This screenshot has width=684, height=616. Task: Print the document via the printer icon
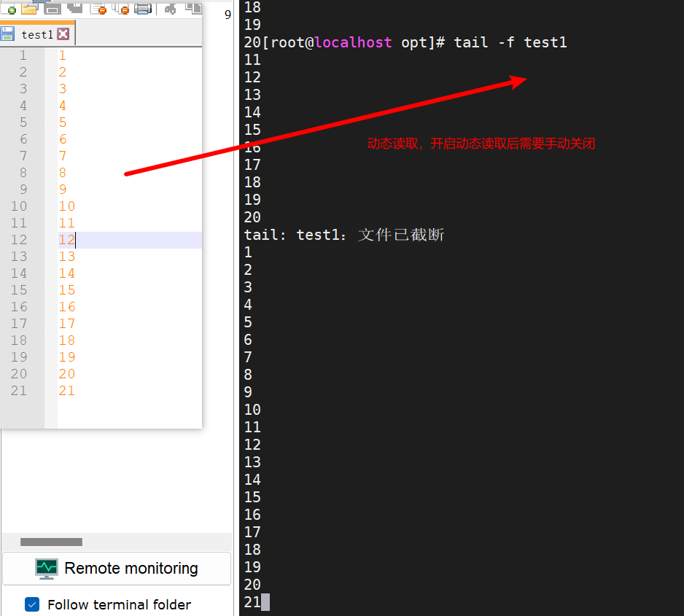(x=144, y=9)
